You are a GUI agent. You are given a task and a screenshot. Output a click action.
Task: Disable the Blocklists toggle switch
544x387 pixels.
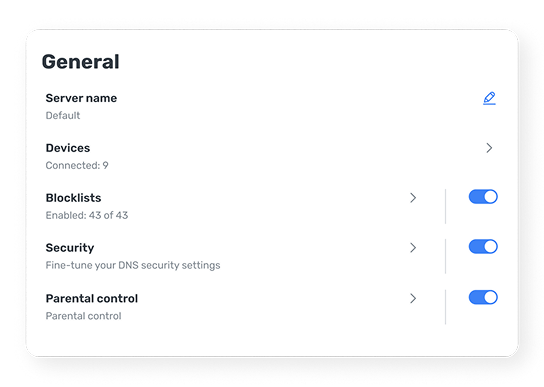click(x=483, y=197)
